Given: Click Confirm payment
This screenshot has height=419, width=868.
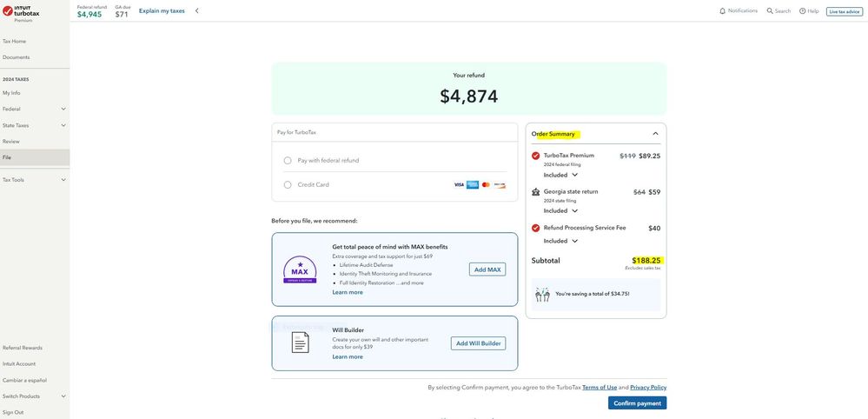Looking at the screenshot, I should click(x=637, y=403).
